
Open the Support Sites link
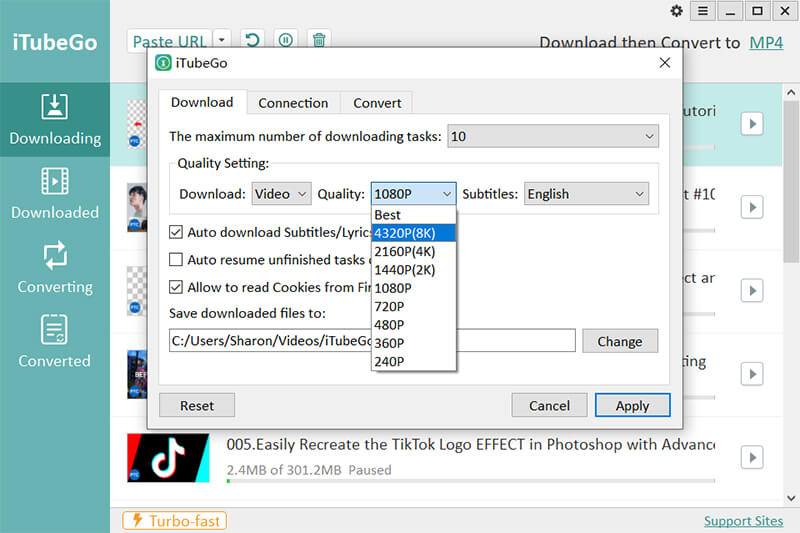[x=743, y=521]
